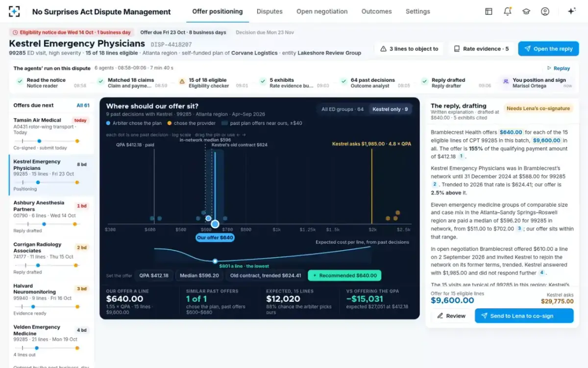Click the −$15,031 vs offering the QPA value
This screenshot has width=588, height=368.
pyautogui.click(x=365, y=299)
